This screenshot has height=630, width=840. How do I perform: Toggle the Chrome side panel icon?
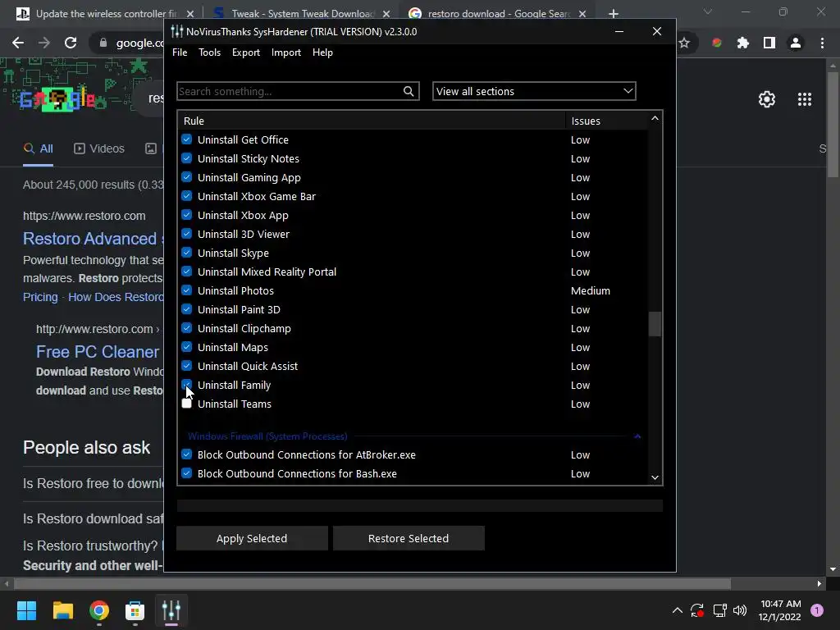tap(769, 43)
